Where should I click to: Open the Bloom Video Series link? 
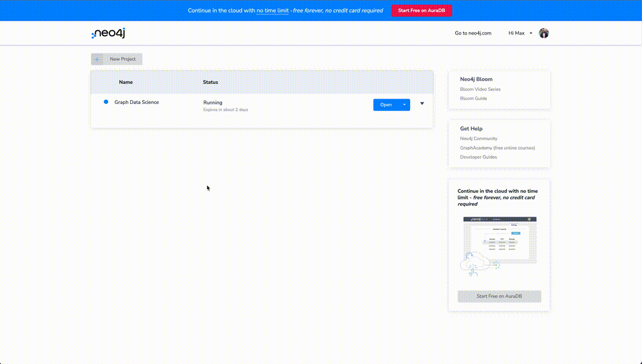coord(480,89)
